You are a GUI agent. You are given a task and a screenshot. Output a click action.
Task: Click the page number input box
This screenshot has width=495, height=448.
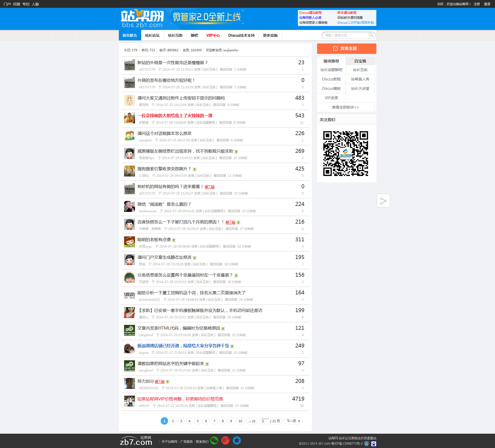pos(265,421)
